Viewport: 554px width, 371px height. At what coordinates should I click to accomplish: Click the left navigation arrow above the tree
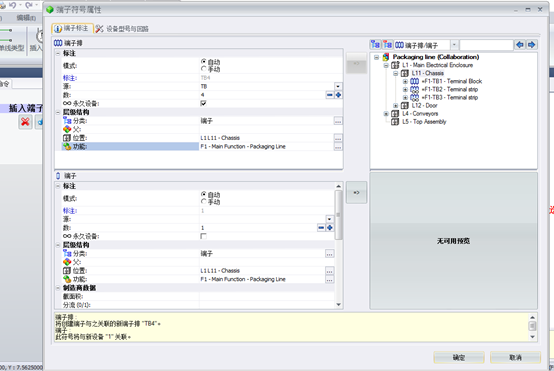(x=519, y=45)
